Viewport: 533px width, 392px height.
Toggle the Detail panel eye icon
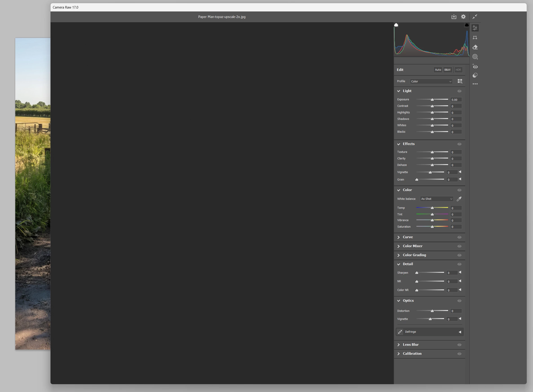(x=459, y=264)
